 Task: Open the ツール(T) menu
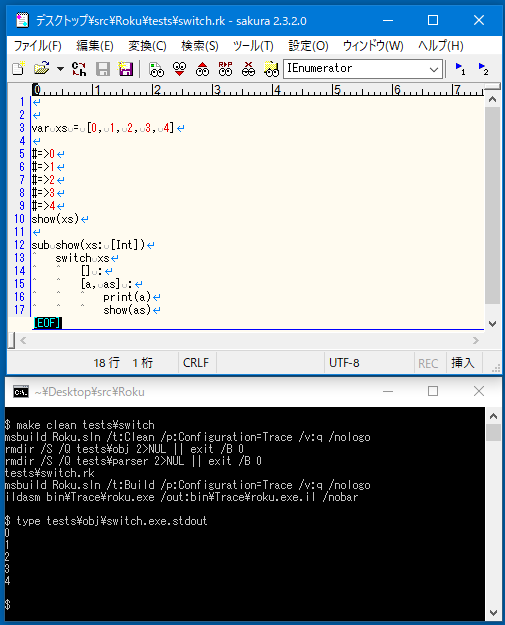tap(253, 46)
